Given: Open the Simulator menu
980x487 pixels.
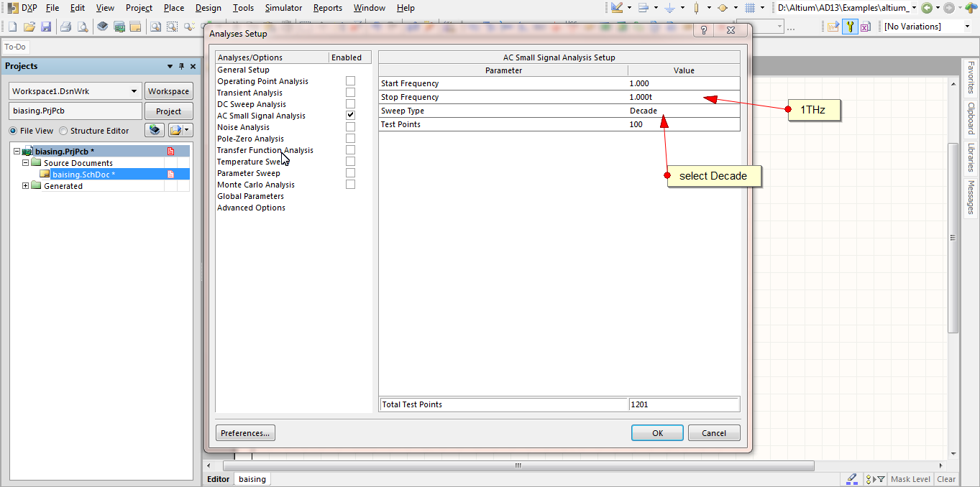Looking at the screenshot, I should (283, 8).
